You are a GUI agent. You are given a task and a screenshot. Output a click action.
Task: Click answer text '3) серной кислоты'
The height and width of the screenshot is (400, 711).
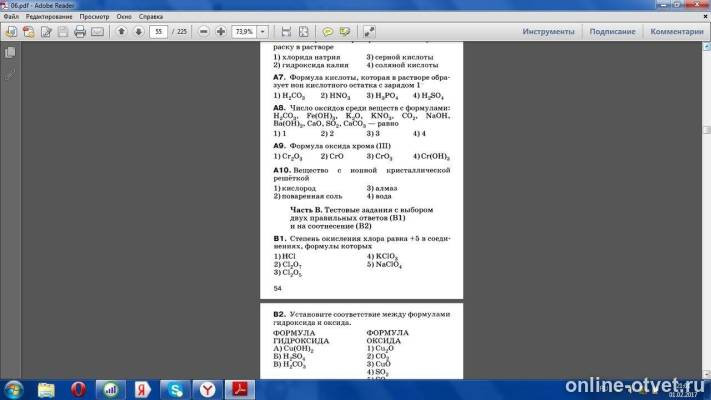tap(400, 57)
